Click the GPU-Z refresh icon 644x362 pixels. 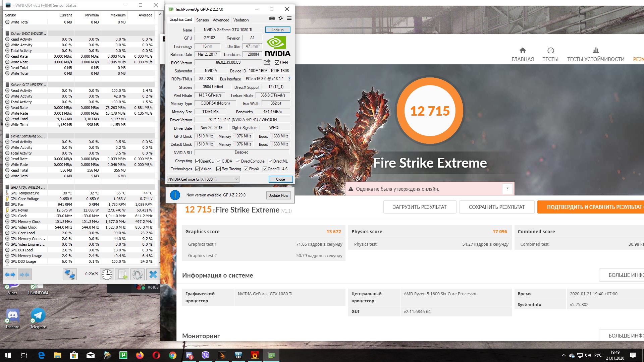click(x=281, y=18)
